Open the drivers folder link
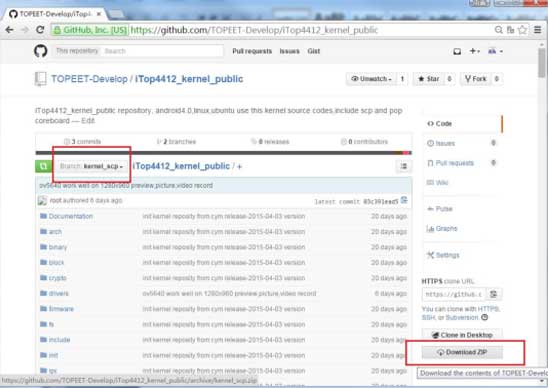The height and width of the screenshot is (388, 548). click(59, 294)
